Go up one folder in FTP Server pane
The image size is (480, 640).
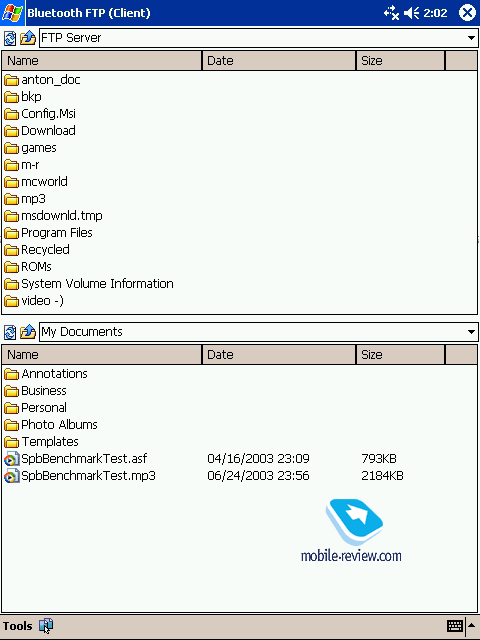coord(28,38)
